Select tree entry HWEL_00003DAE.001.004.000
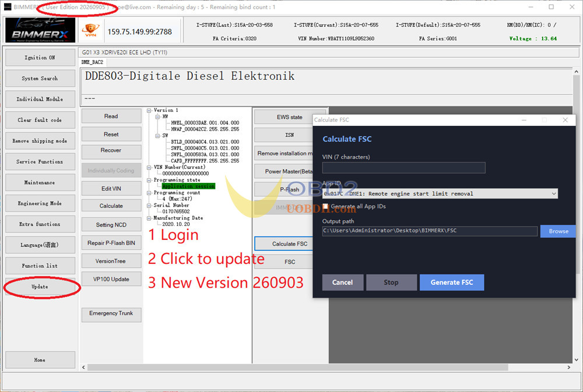 [205, 123]
